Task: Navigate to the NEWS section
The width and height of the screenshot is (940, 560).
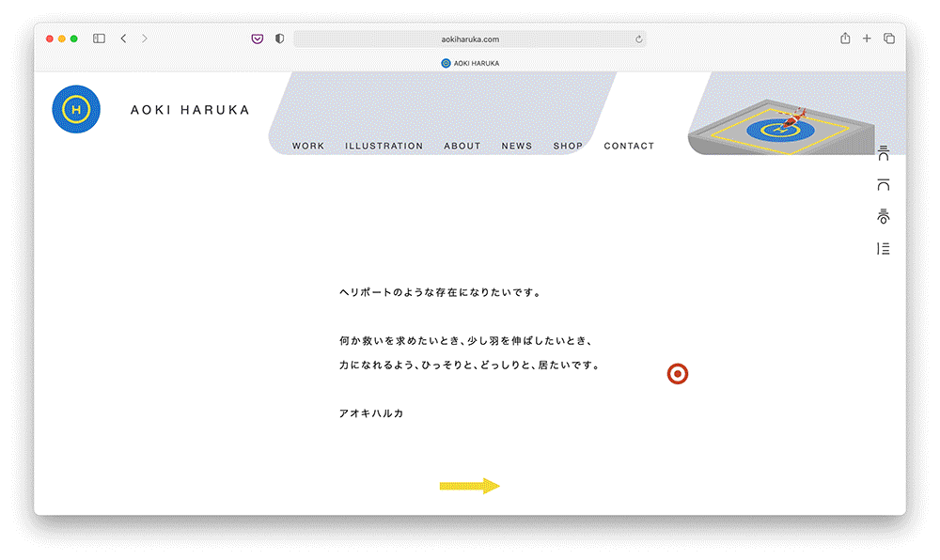Action: [x=516, y=147]
